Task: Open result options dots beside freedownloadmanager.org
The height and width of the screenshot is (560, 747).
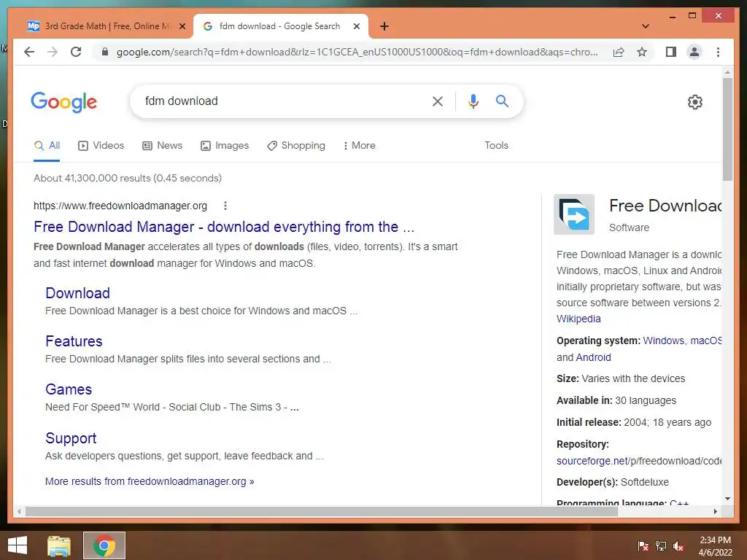Action: coord(225,206)
